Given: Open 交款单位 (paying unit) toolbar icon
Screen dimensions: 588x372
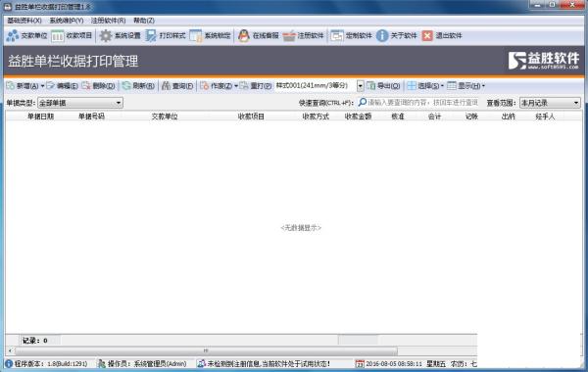Looking at the screenshot, I should (x=13, y=35).
